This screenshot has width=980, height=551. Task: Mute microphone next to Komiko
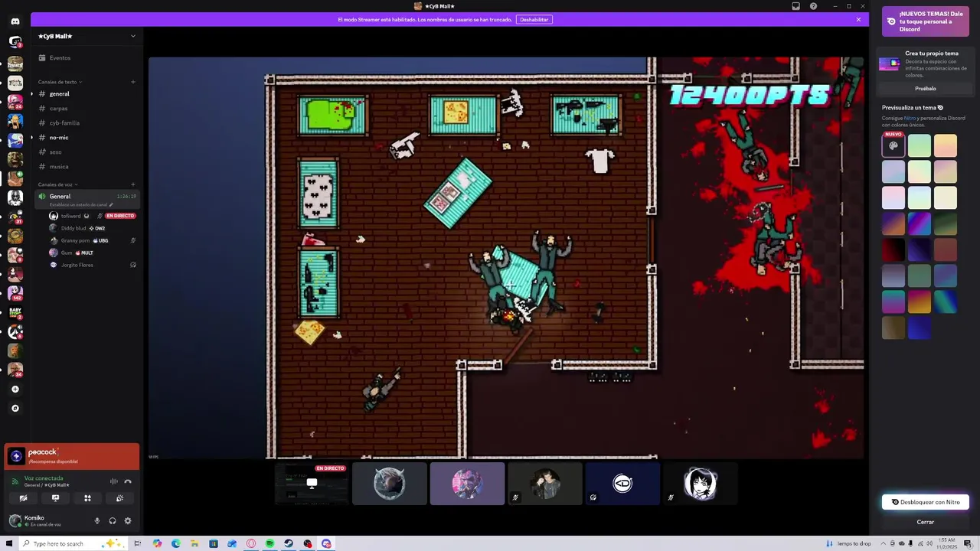(x=96, y=521)
